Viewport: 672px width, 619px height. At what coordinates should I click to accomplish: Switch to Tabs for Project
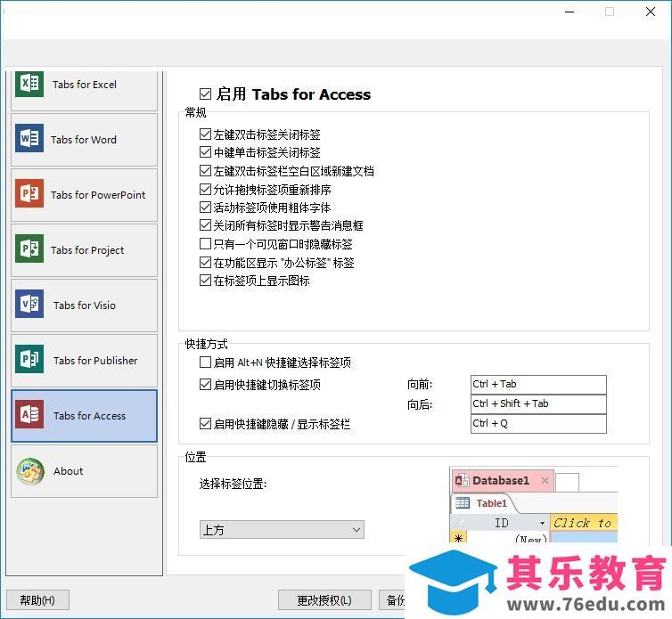point(84,250)
